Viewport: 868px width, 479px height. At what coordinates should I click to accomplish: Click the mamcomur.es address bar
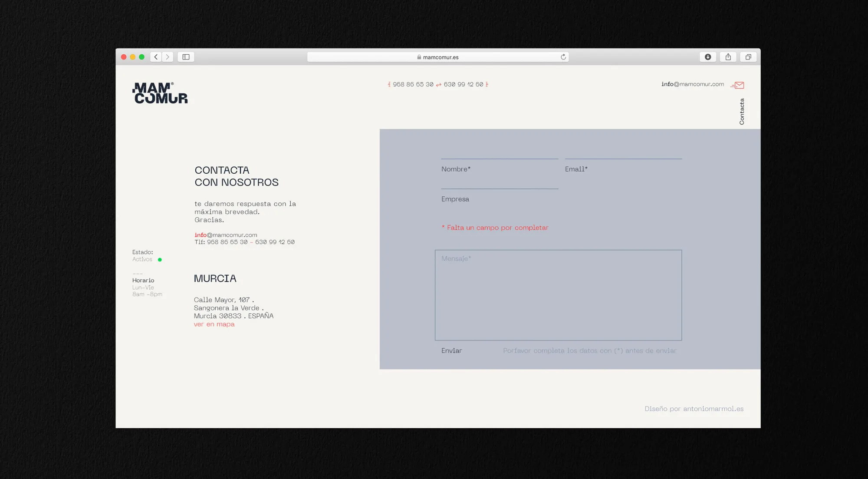438,57
